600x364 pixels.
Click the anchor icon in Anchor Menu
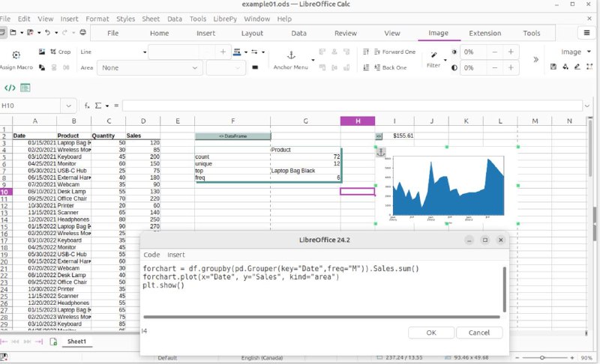coord(291,55)
